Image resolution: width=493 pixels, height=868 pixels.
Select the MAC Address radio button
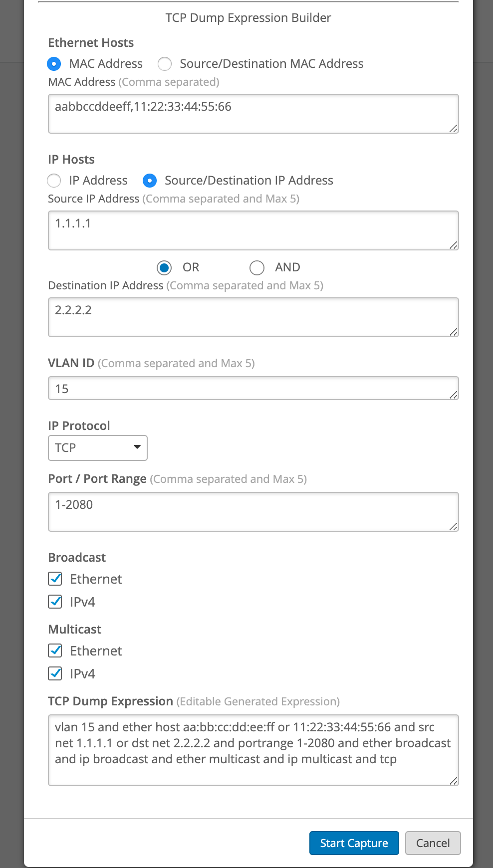tap(54, 64)
